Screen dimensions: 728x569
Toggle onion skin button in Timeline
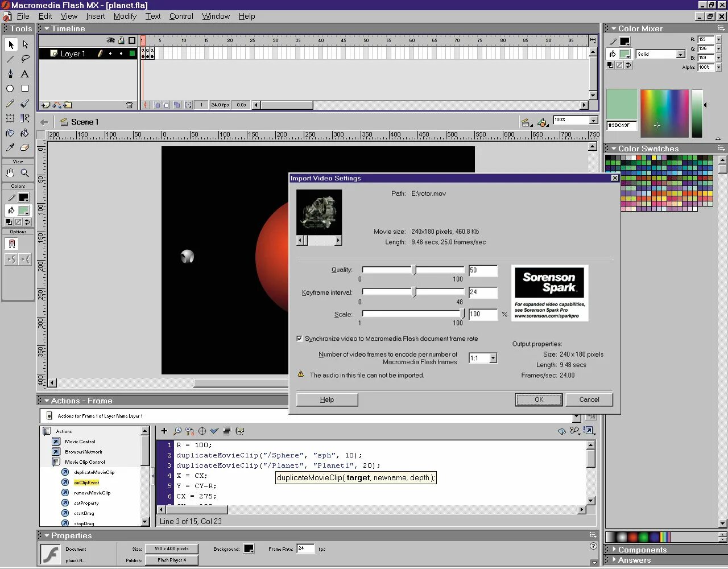click(157, 105)
